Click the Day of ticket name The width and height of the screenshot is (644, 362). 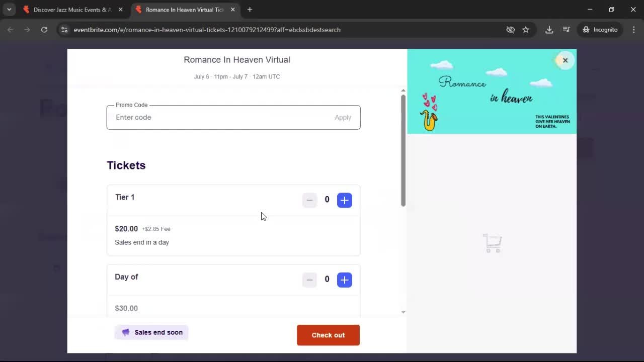126,277
